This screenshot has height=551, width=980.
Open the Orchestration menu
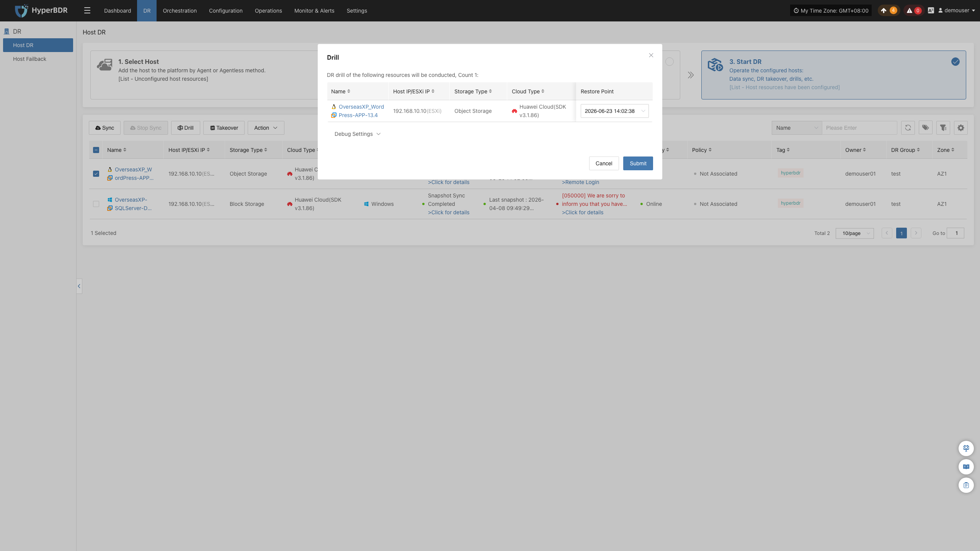(180, 11)
